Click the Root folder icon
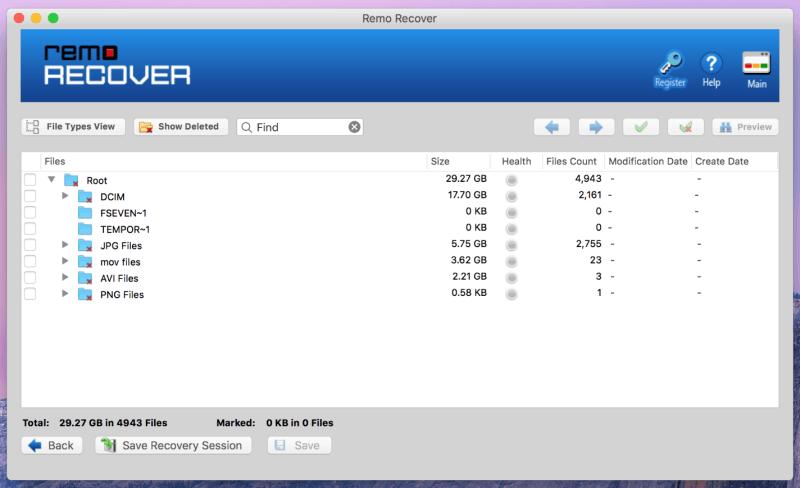The height and width of the screenshot is (488, 800). pyautogui.click(x=71, y=180)
